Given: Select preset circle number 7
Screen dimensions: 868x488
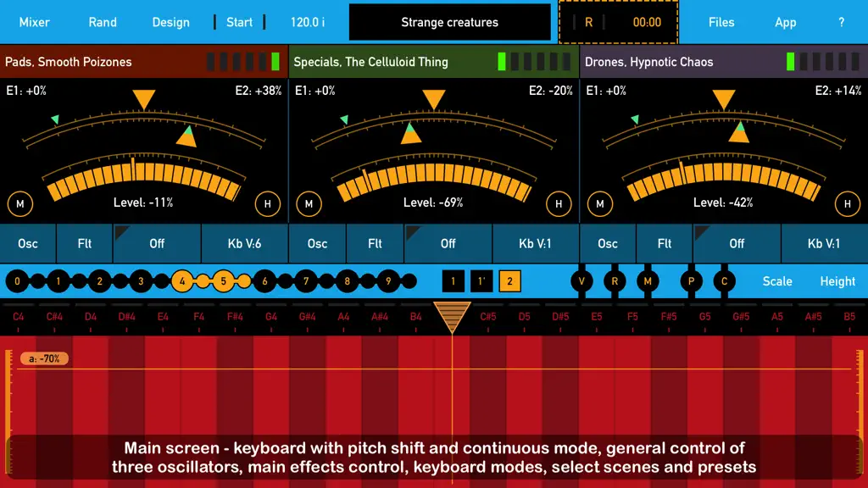Looking at the screenshot, I should 305,281.
